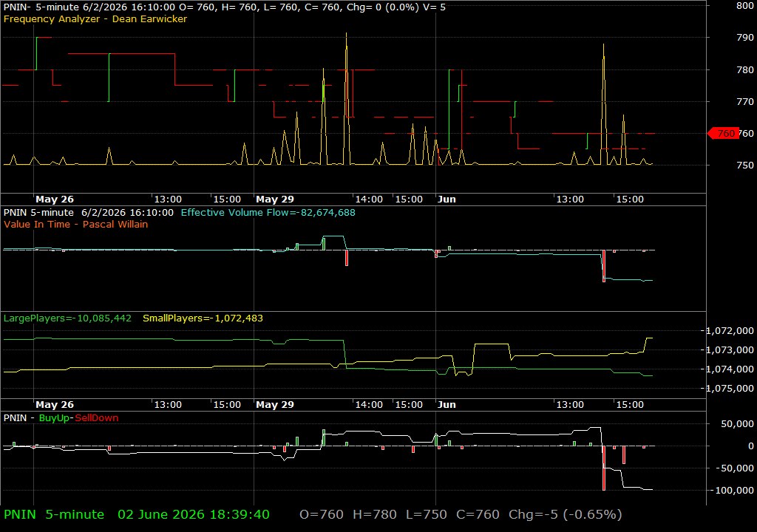This screenshot has width=757, height=532.
Task: Click the -50,000 axis value
Action: (x=735, y=468)
